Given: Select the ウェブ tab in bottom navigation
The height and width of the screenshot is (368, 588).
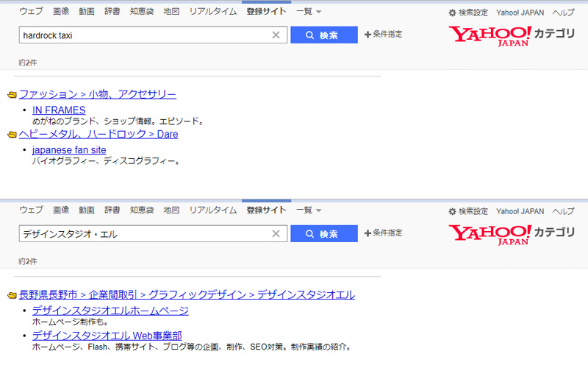Looking at the screenshot, I should click(x=31, y=210).
